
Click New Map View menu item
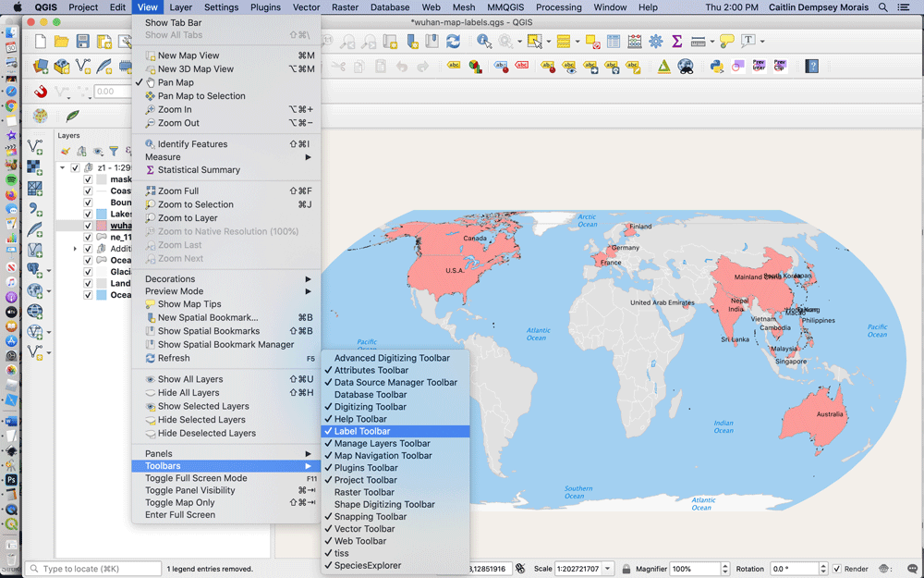coord(226,55)
